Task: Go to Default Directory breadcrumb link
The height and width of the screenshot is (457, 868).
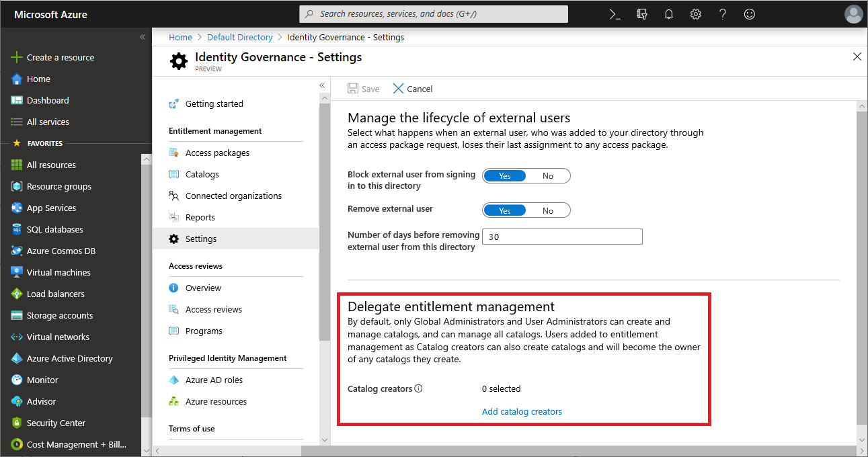Action: tap(240, 37)
